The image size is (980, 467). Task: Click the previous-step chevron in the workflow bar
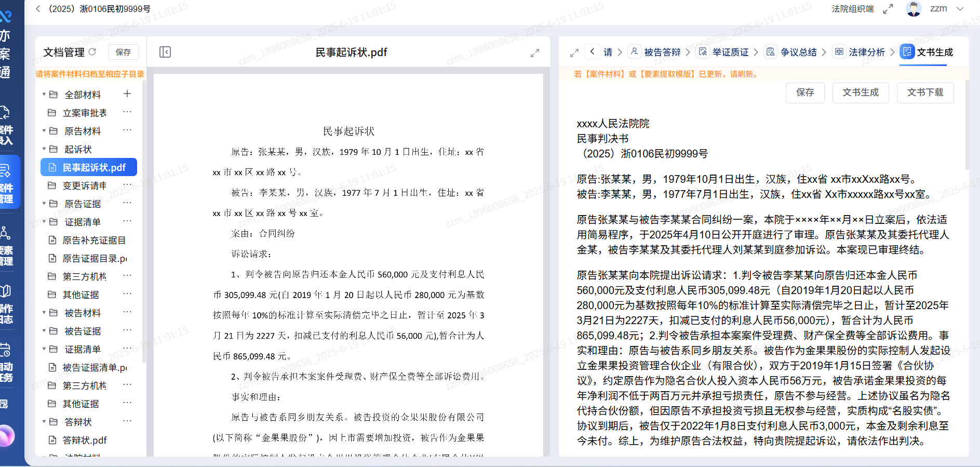593,51
